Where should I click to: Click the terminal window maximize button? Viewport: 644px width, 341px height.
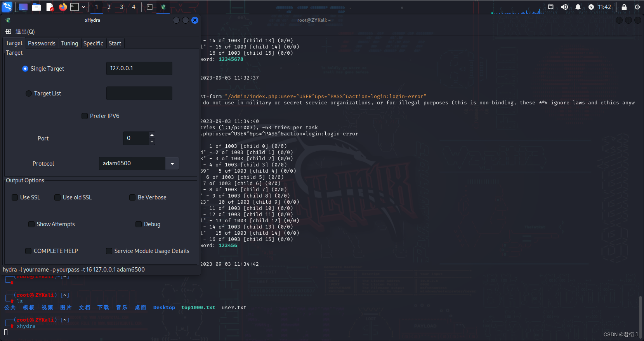[628, 20]
